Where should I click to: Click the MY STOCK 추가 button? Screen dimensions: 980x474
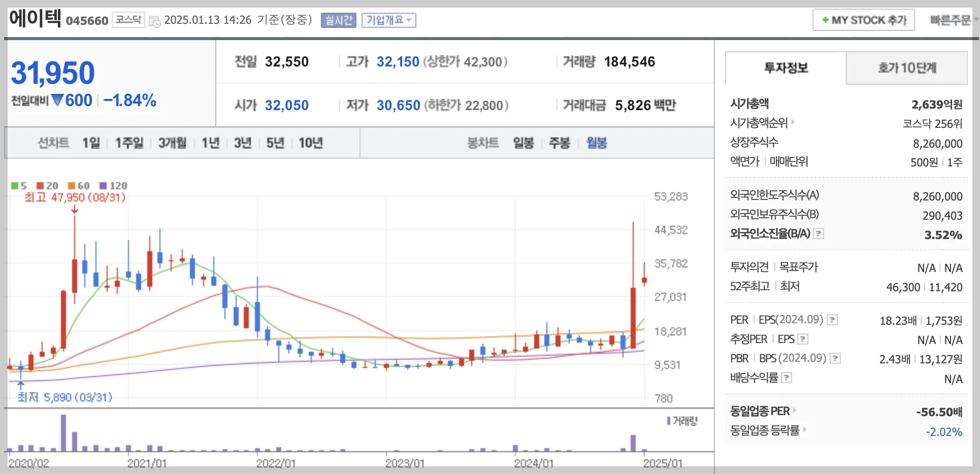click(864, 20)
